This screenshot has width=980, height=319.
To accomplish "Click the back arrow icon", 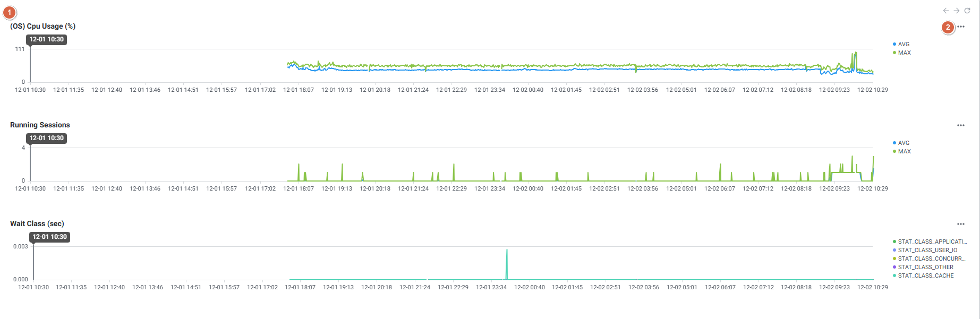I will [x=946, y=11].
